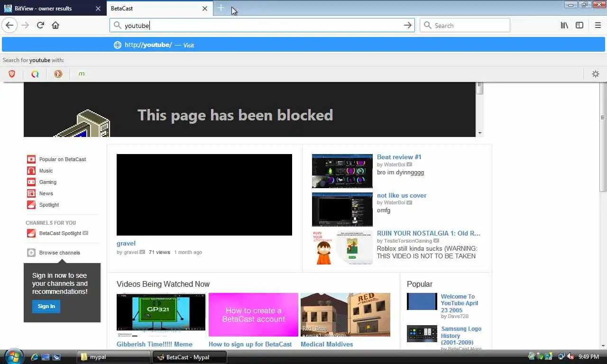Open BetaCast Spotlight channel link
607x364 pixels.
click(x=60, y=233)
